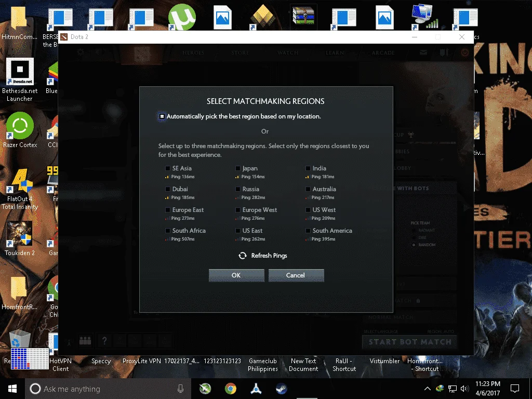Open the LEARN tab in Dota 2
The width and height of the screenshot is (532, 399).
pyautogui.click(x=335, y=52)
